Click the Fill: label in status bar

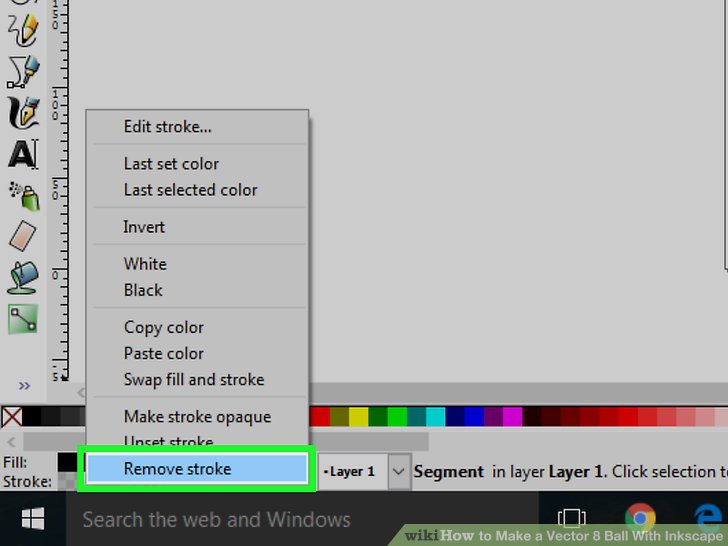(15, 462)
